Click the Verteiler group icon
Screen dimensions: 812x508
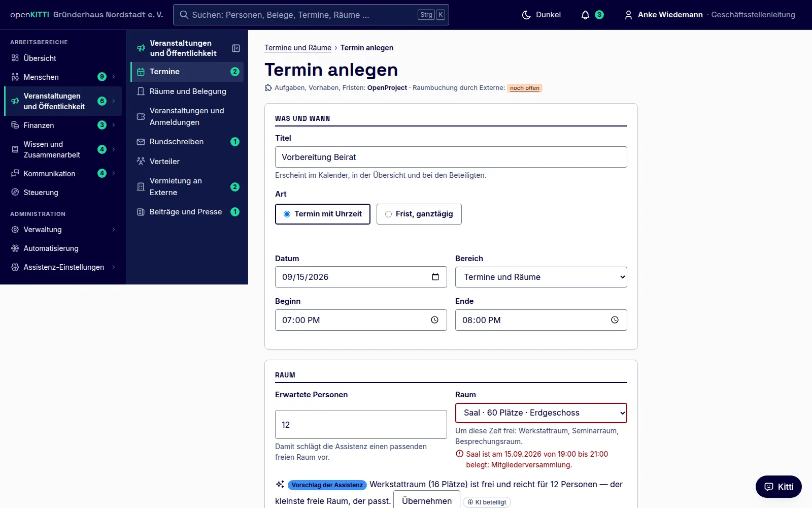[141, 161]
